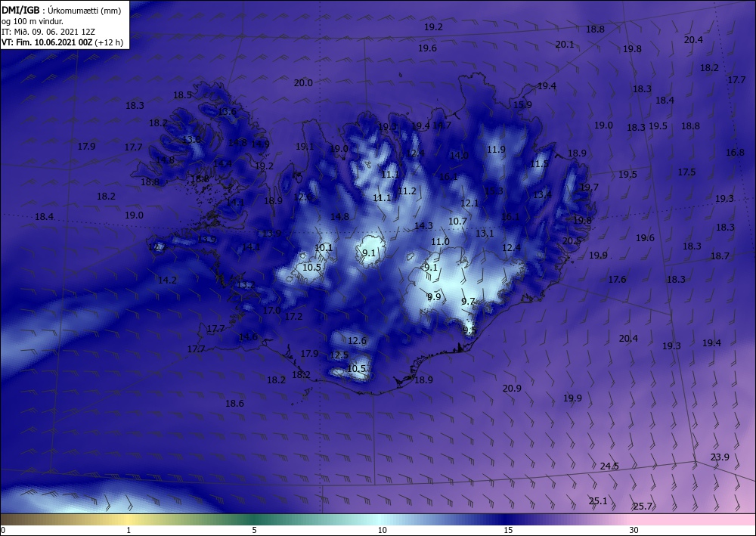The image size is (756, 536).
Task: Click the map value 13.4
Action: coord(542,195)
